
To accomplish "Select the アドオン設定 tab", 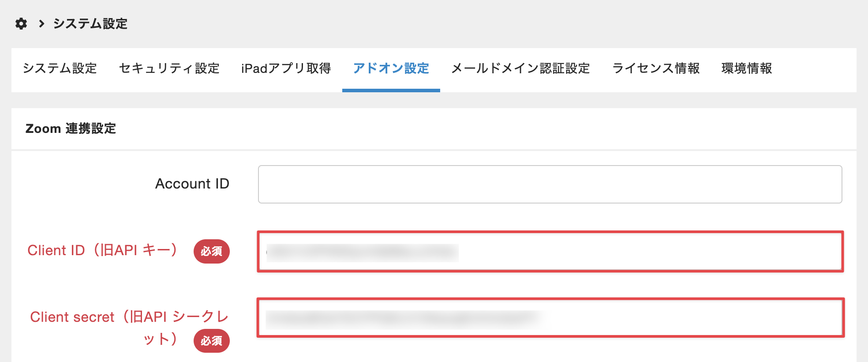I will (x=391, y=68).
